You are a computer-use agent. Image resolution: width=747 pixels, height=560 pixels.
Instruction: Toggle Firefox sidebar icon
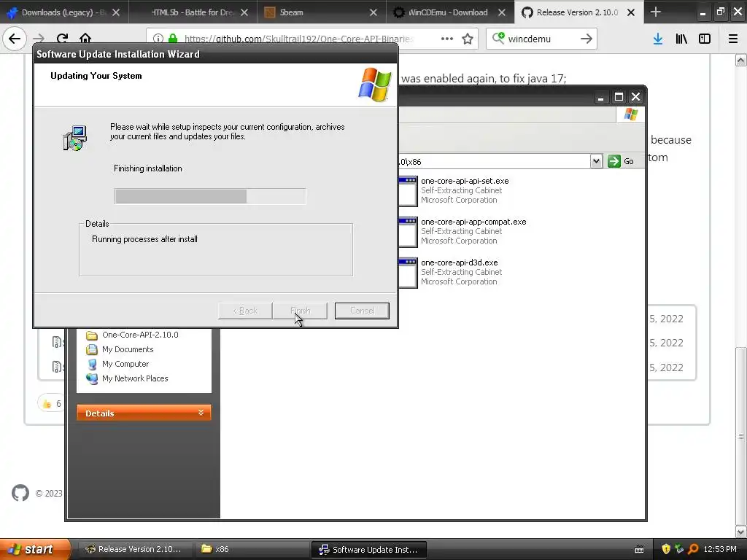point(705,39)
